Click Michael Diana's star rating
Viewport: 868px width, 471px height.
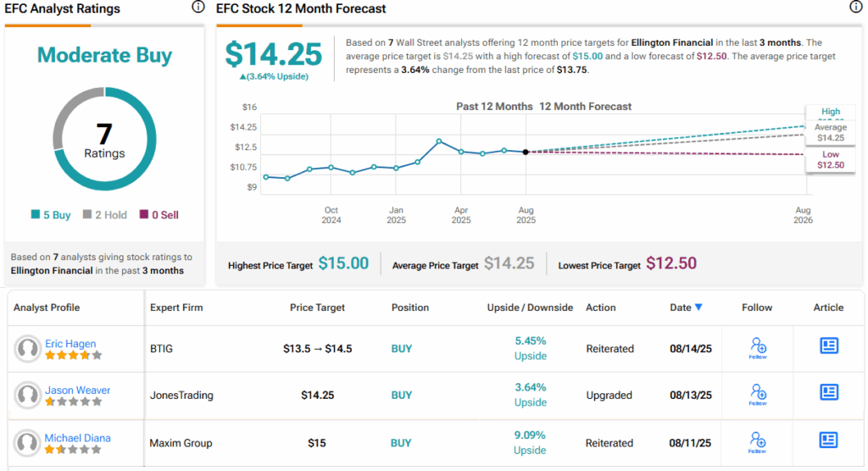pyautogui.click(x=73, y=450)
